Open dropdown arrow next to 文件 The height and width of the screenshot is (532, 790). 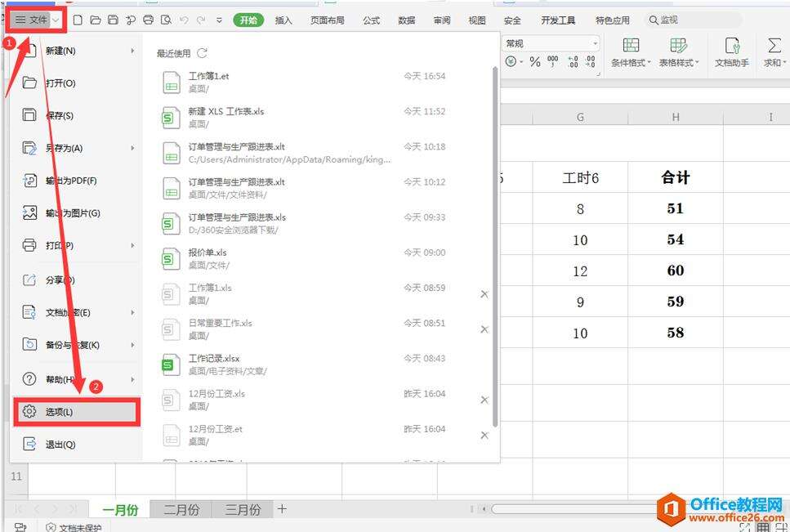point(56,20)
